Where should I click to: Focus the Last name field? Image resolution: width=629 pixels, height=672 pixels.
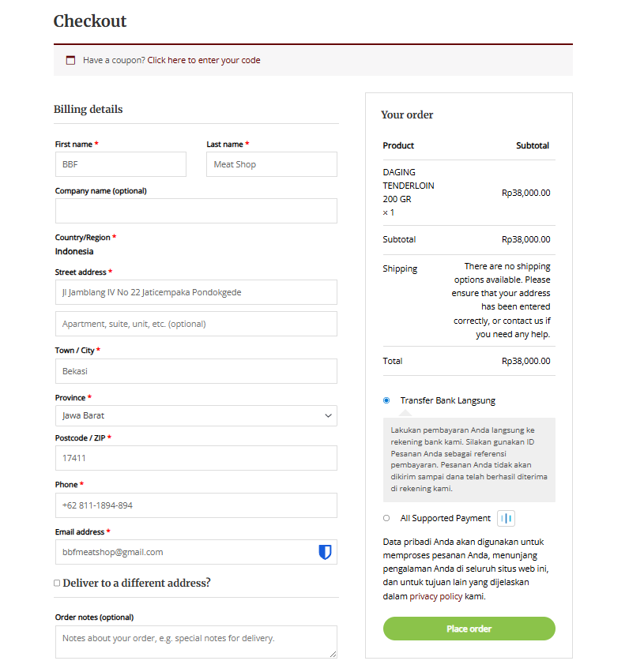[271, 164]
